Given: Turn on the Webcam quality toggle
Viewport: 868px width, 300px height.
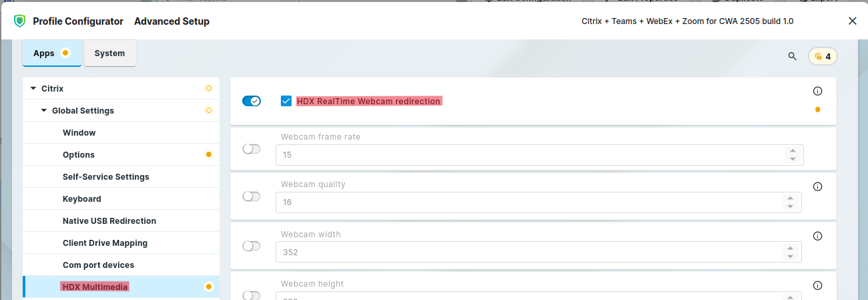Looking at the screenshot, I should [x=252, y=196].
